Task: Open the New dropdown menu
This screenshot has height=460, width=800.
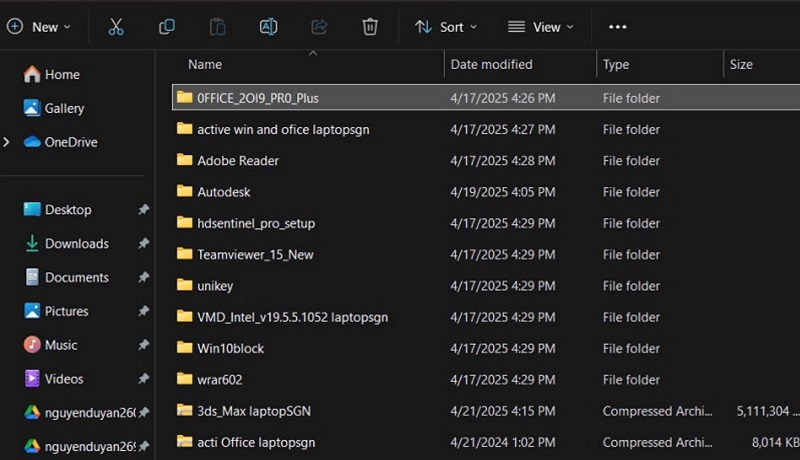Action: point(39,27)
